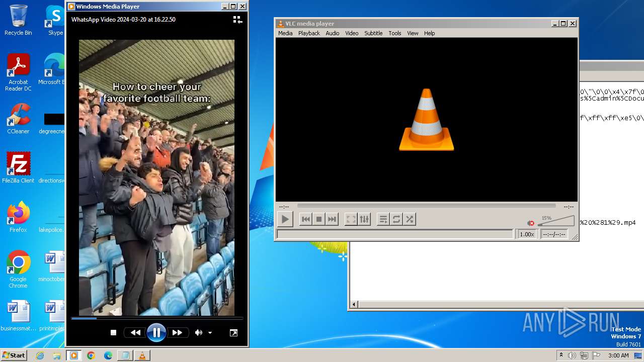The image size is (644, 362).
Task: Open FileZilla Client desktop shortcut
Action: (x=18, y=167)
